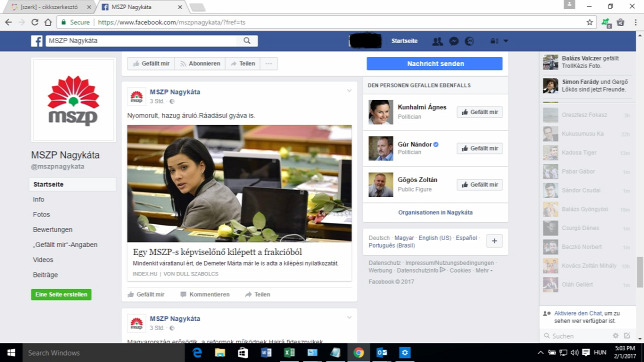Open Windows Store from taskbar
This screenshot has width=644, height=362.
(243, 353)
